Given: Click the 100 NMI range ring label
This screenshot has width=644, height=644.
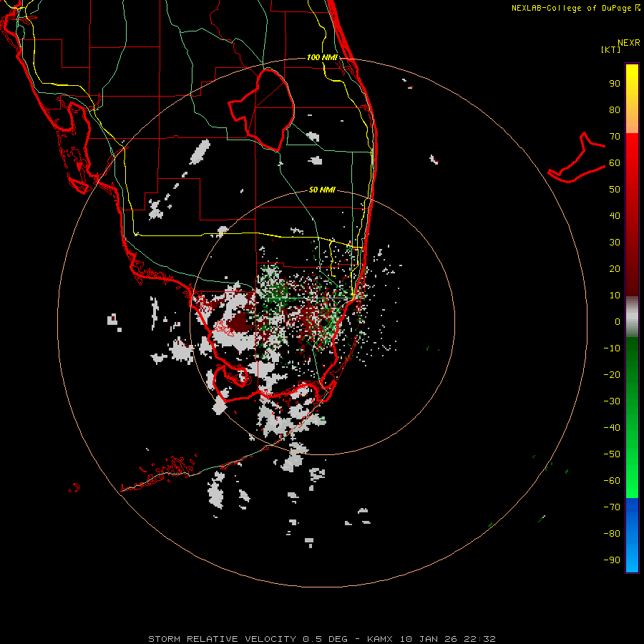Looking at the screenshot, I should pyautogui.click(x=322, y=57).
